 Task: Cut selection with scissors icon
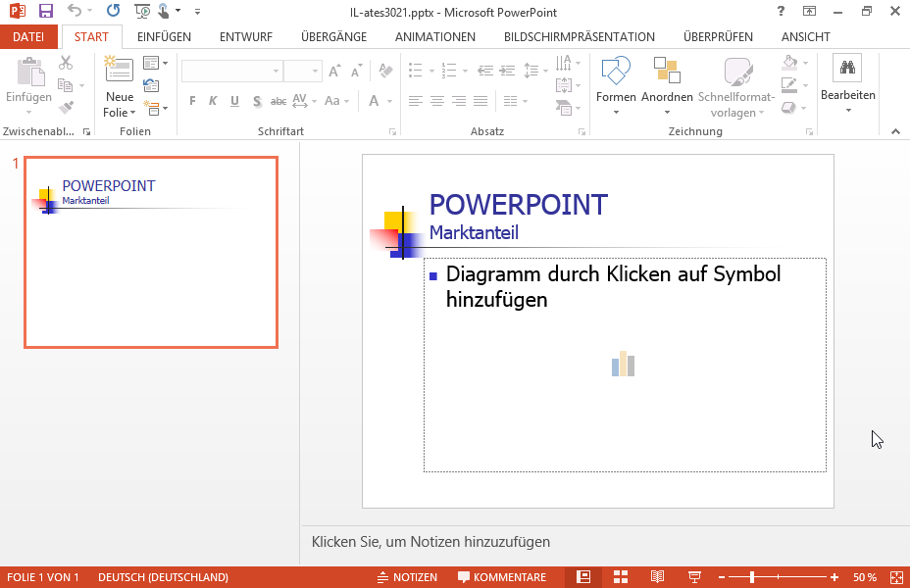[x=66, y=63]
